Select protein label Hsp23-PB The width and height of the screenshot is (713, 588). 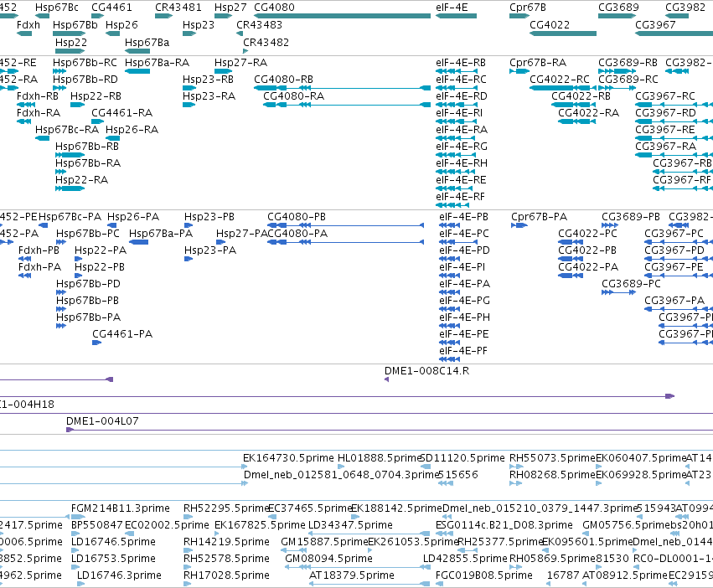pyautogui.click(x=209, y=217)
